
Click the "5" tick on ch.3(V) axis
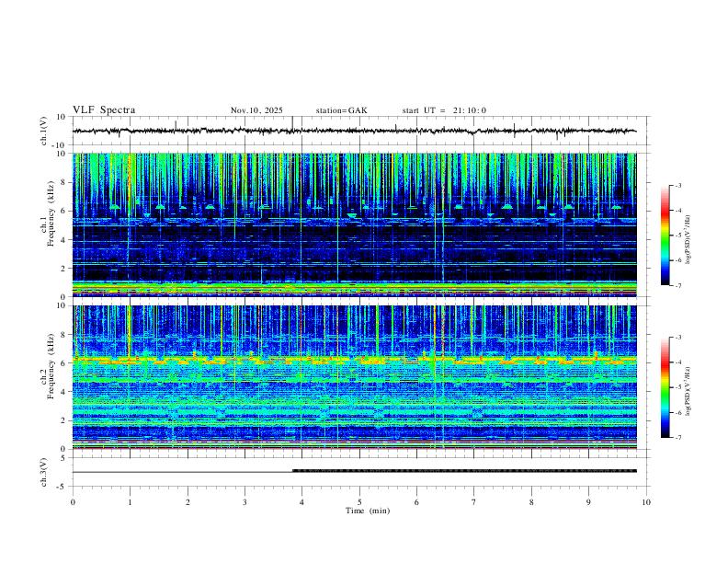tap(64, 457)
